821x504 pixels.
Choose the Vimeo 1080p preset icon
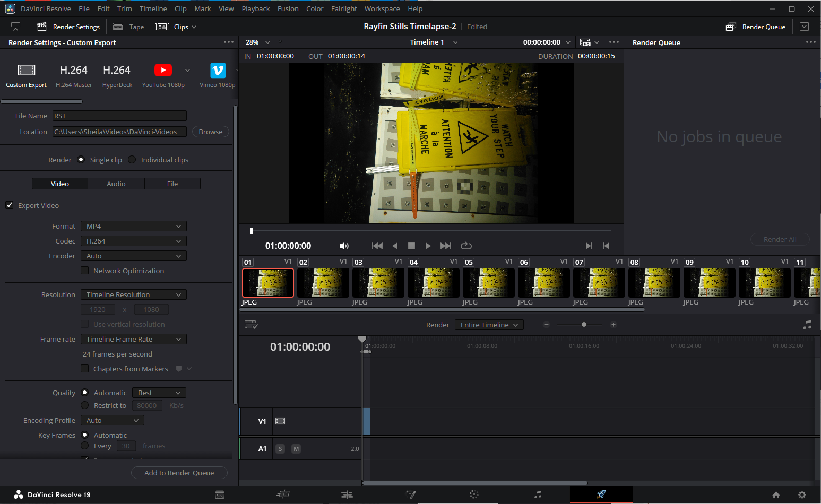pos(218,71)
